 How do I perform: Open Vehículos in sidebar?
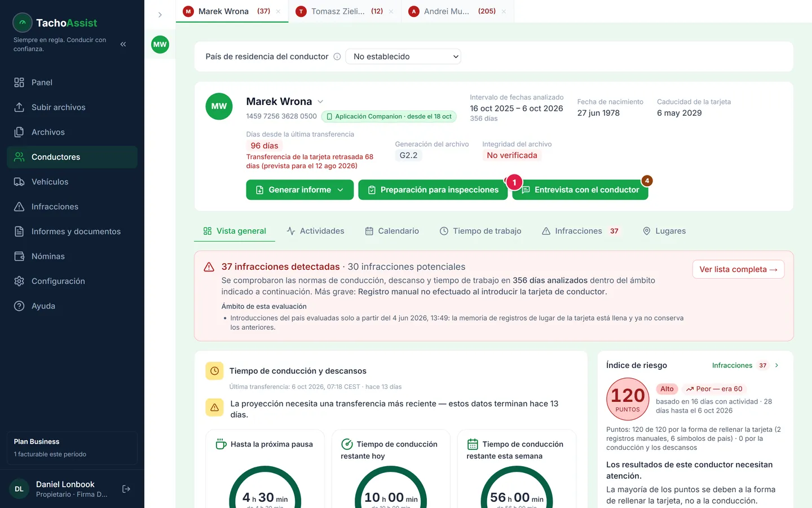click(72, 182)
